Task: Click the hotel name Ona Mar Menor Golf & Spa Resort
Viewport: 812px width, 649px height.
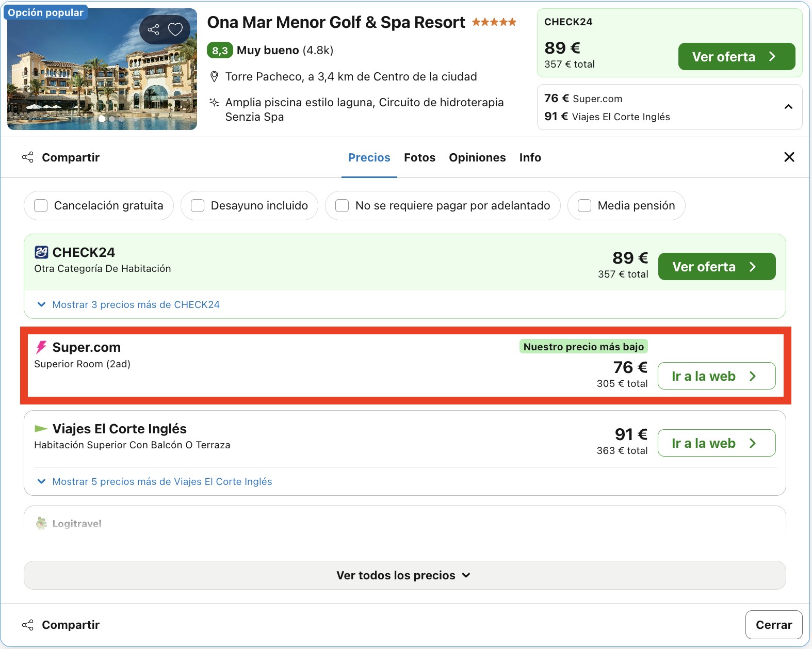Action: click(336, 22)
